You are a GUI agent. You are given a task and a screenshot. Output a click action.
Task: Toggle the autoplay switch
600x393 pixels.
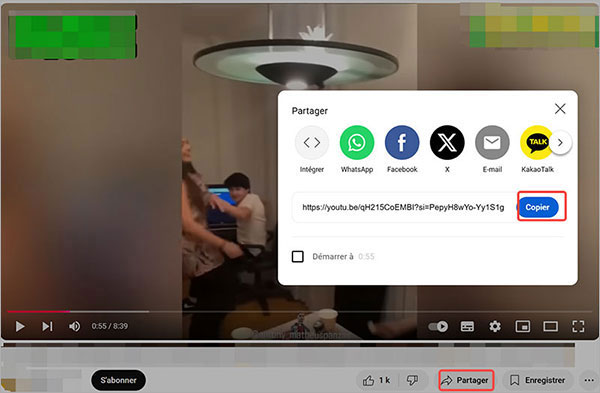[438, 326]
